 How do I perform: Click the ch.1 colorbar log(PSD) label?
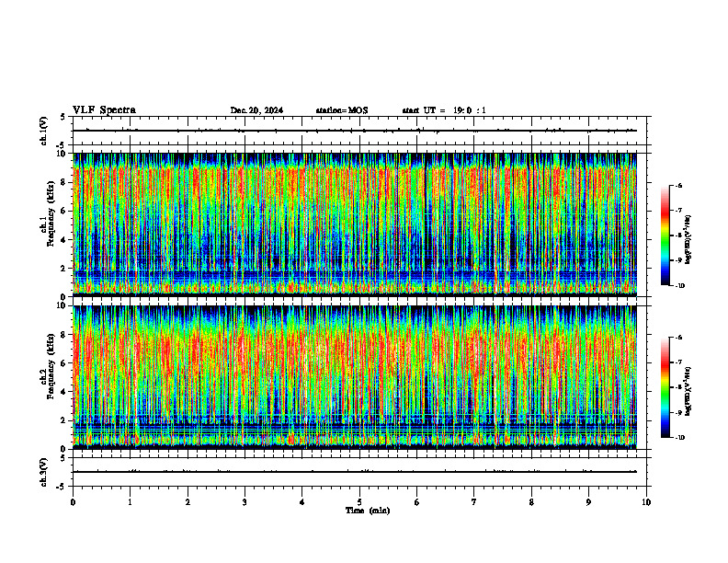688,239
